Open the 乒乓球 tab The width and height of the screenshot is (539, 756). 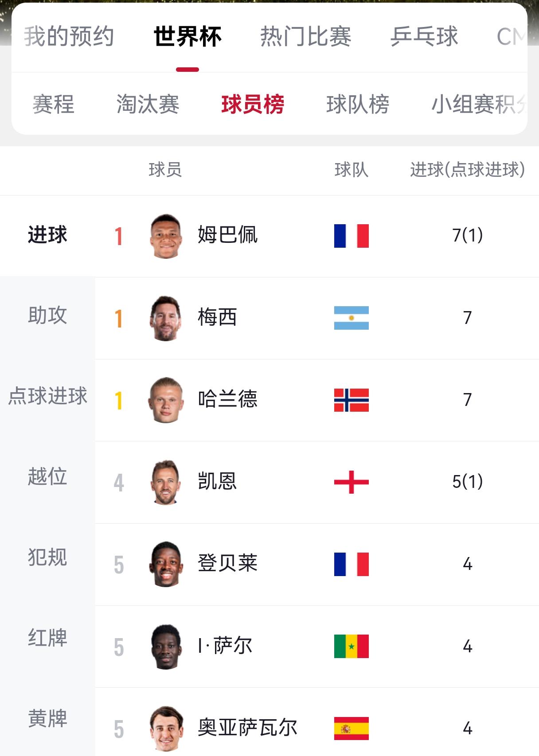[x=424, y=36]
